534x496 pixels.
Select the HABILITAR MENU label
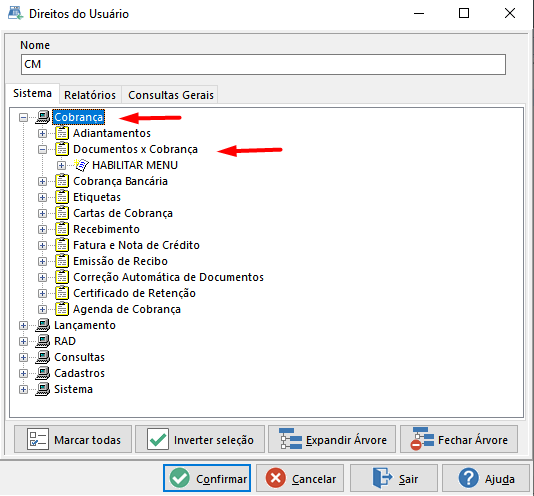click(135, 165)
